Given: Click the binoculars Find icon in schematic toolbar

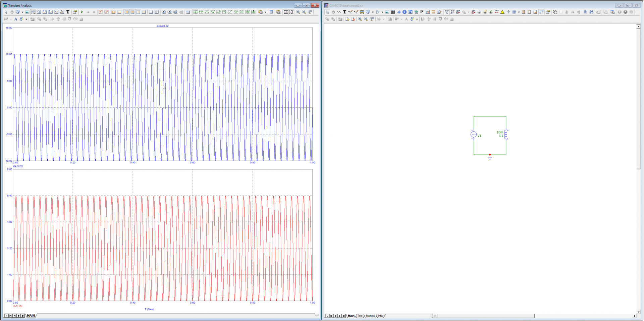Looking at the screenshot, I should point(591,12).
